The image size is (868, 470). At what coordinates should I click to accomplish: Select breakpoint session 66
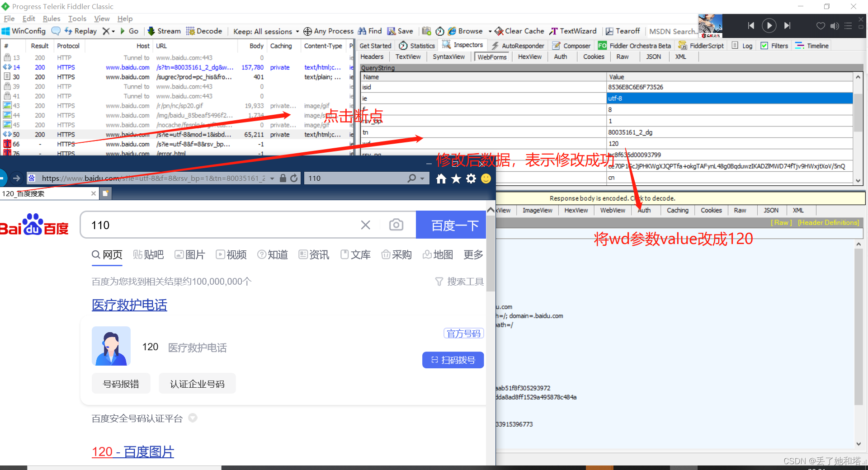(x=176, y=144)
